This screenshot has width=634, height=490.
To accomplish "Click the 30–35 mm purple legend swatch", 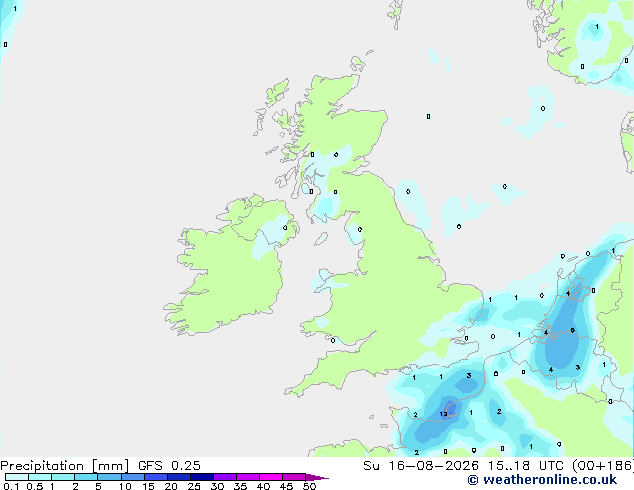I will click(225, 477).
